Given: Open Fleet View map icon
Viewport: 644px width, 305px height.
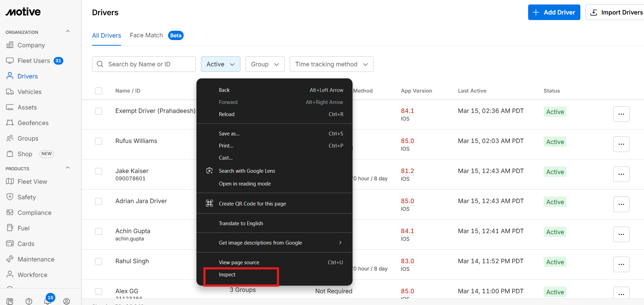Looking at the screenshot, I should [10, 182].
